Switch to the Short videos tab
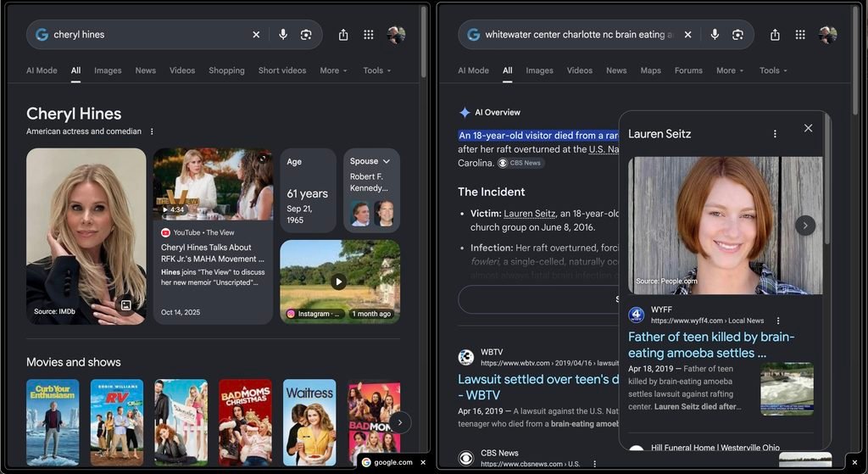 281,70
